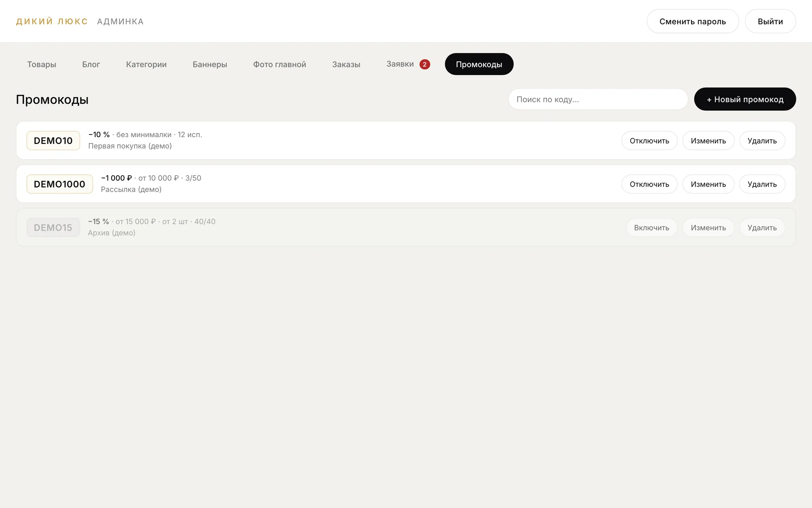Edit the DEMO10 promo code

[708, 141]
